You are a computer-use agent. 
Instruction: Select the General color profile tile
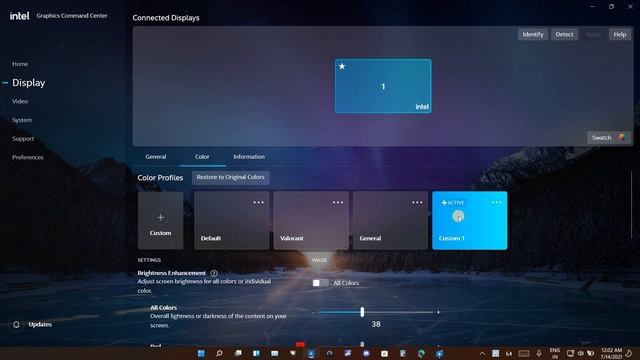[x=390, y=220]
